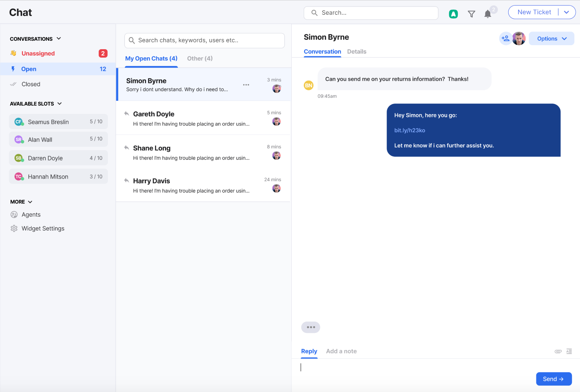The width and height of the screenshot is (580, 392).
Task: Open Widget Settings from the sidebar
Action: 43,228
